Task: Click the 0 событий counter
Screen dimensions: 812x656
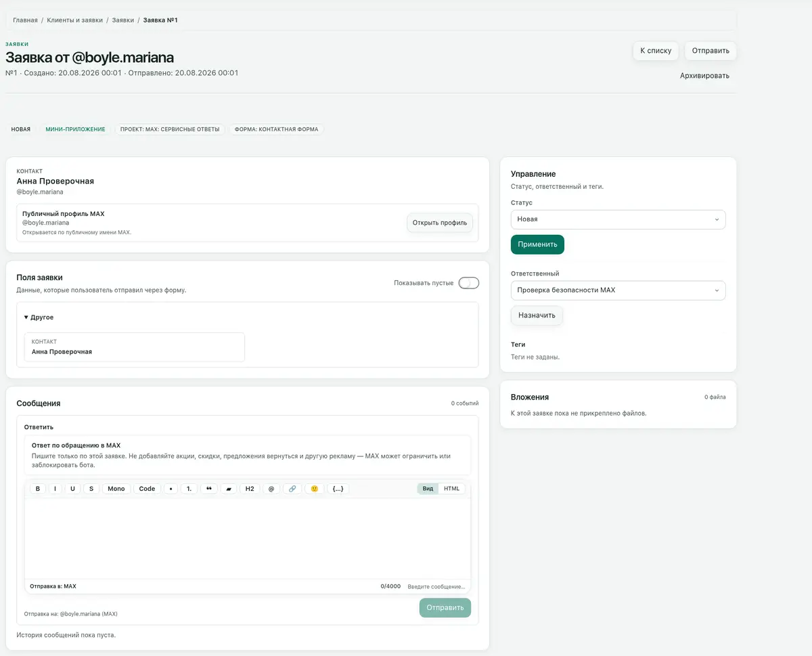Action: tap(465, 403)
